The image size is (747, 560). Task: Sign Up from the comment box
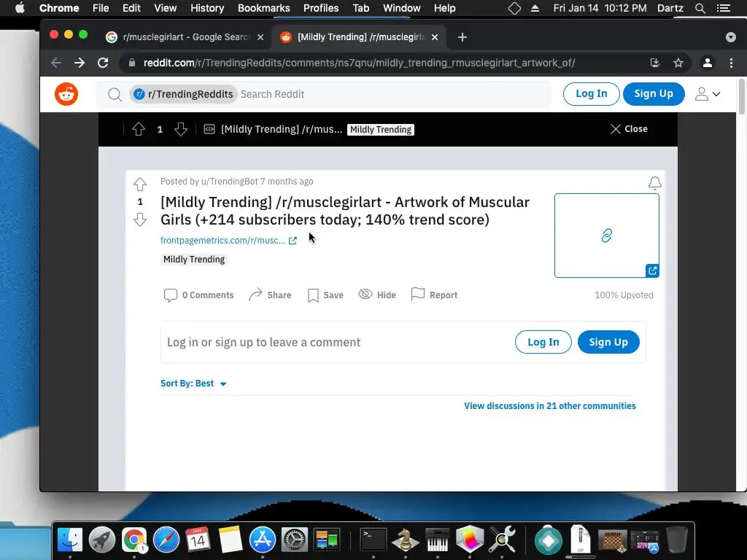pyautogui.click(x=608, y=342)
